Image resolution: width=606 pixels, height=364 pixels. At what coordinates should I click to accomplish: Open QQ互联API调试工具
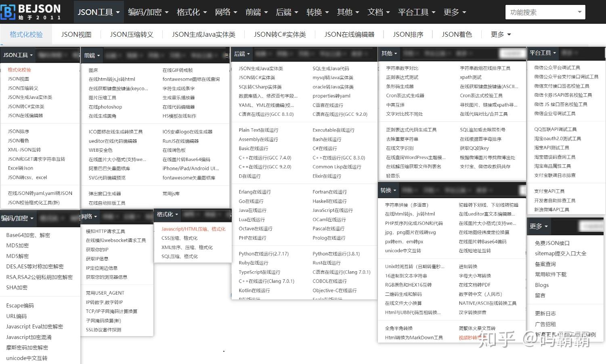tap(556, 130)
